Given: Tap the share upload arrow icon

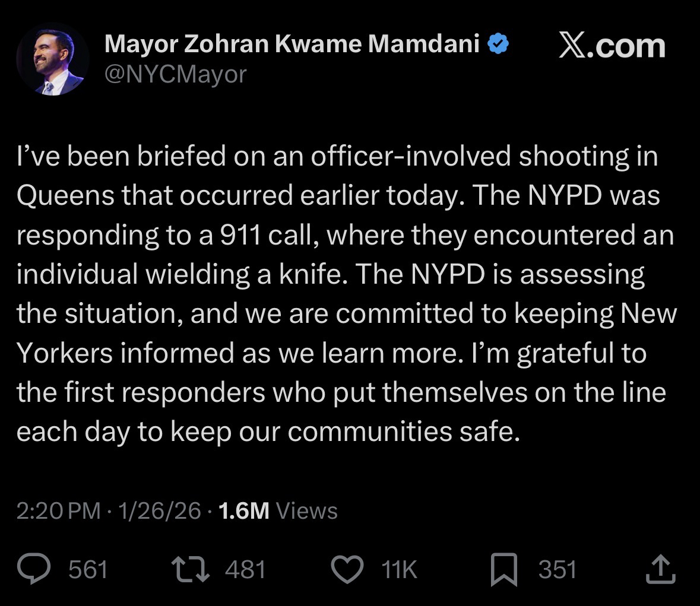Looking at the screenshot, I should point(660,570).
